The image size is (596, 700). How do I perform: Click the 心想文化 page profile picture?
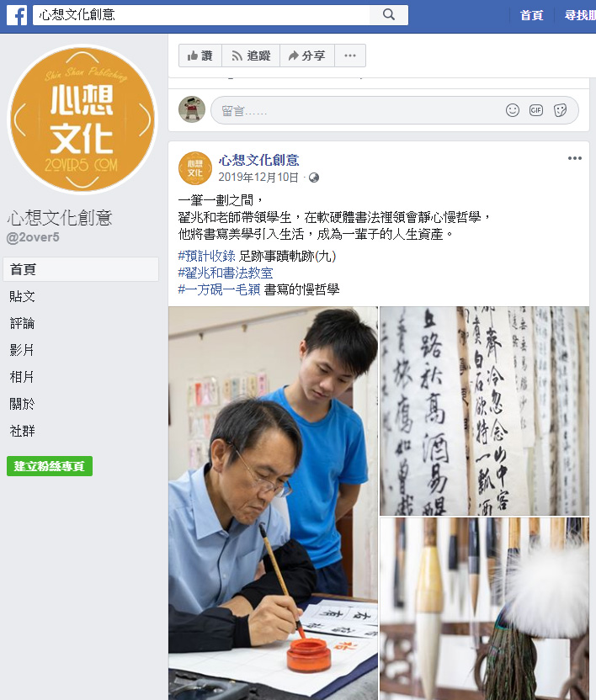click(82, 119)
